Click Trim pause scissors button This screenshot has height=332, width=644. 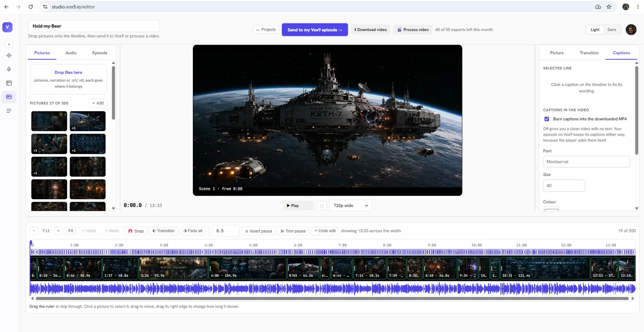pos(293,231)
